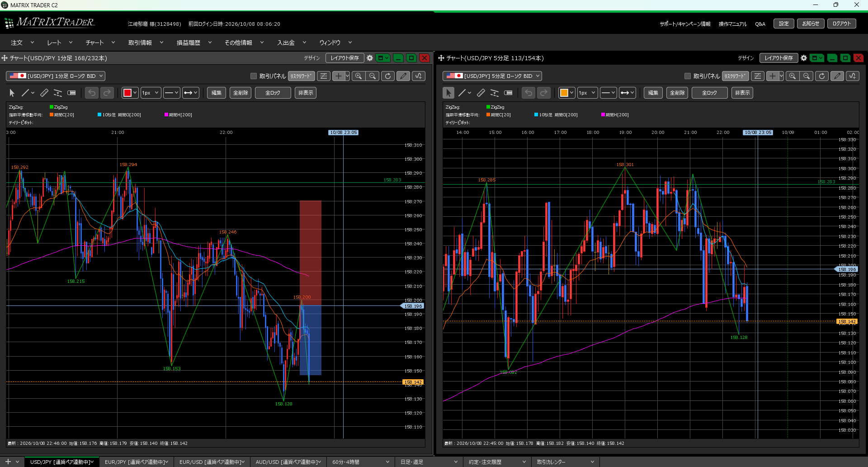
Task: Expand the 60分・4時間 bottom panel dropdown
Action: [387, 462]
